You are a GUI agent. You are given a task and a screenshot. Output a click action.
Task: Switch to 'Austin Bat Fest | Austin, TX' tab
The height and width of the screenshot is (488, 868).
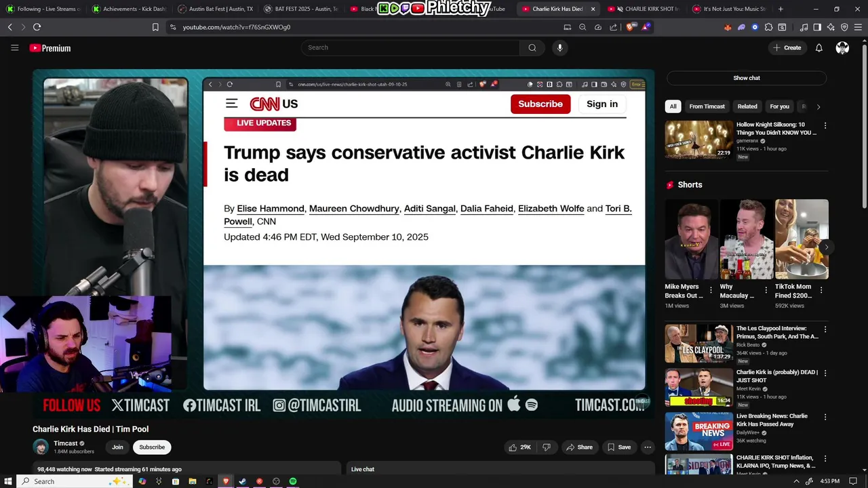click(214, 9)
